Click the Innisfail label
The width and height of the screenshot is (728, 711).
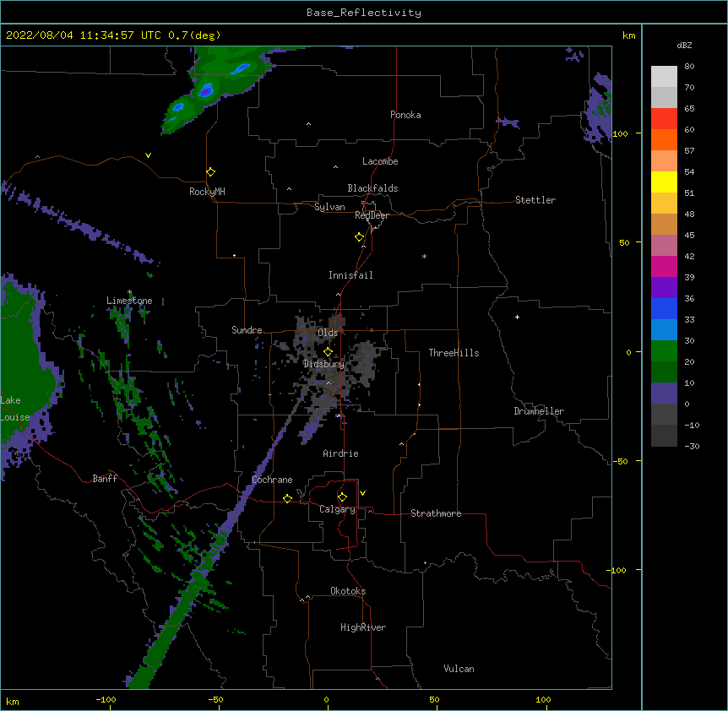[x=350, y=275]
